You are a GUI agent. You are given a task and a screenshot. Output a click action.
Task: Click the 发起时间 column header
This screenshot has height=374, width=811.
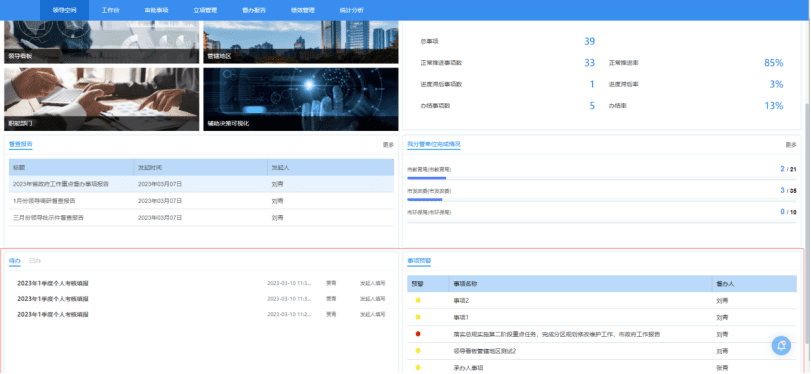coord(200,168)
